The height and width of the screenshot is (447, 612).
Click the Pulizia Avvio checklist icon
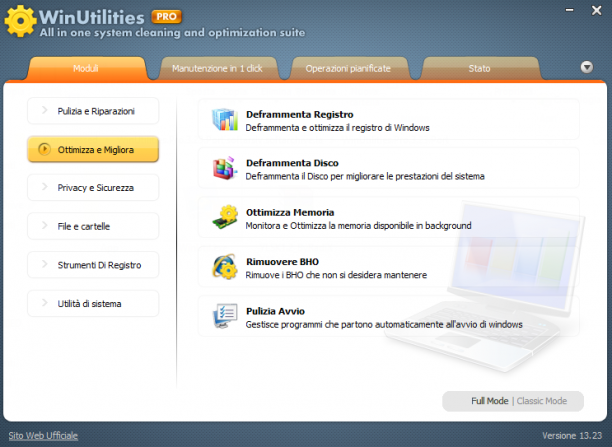[x=225, y=316]
